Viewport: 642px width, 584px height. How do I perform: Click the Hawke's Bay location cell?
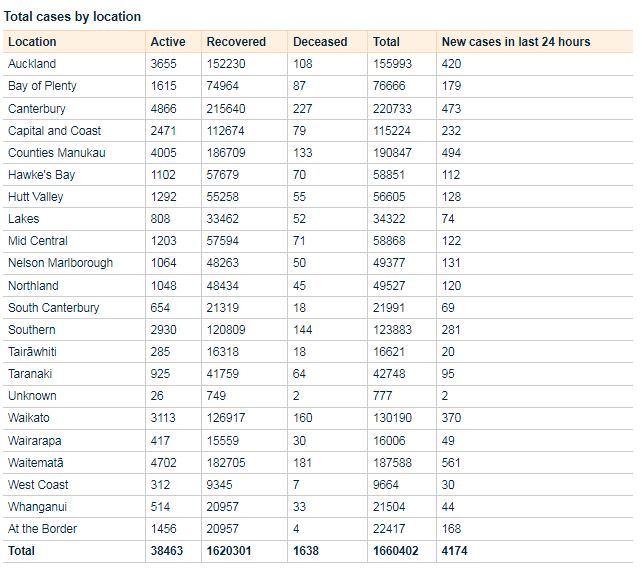(41, 175)
